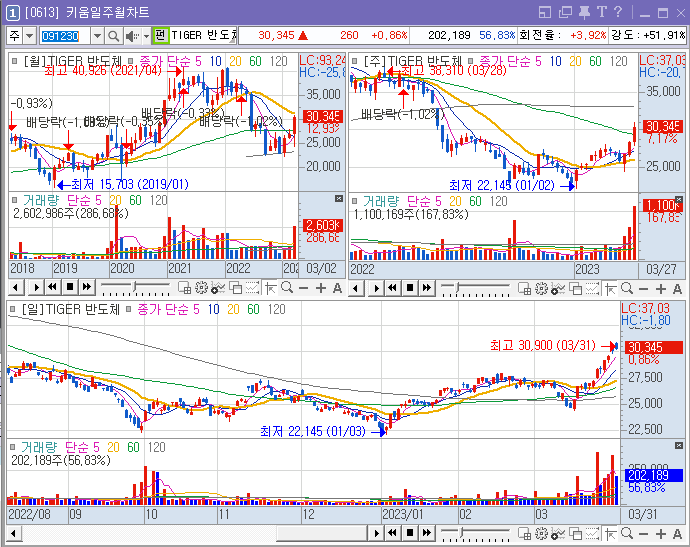Image resolution: width=690 pixels, height=547 pixels.
Task: Toggle the green-outlined 편 button
Action: tap(161, 35)
